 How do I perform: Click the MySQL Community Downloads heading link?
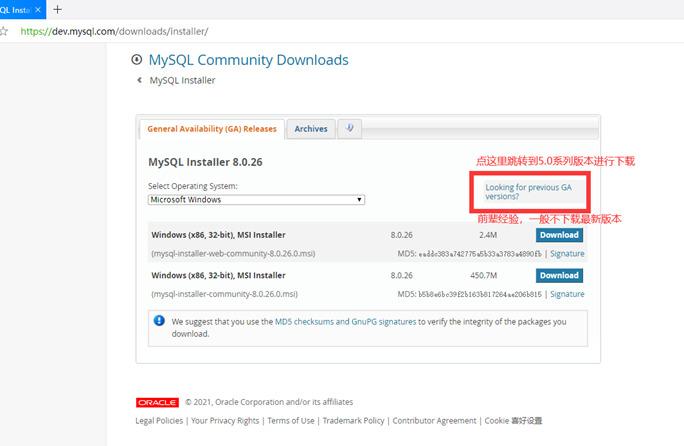click(x=249, y=60)
